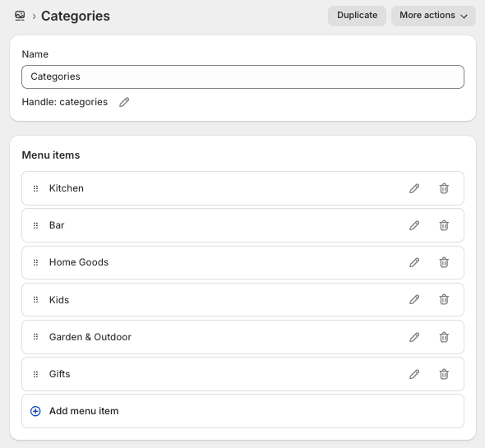Screen dimensions: 485x448
Task: Edit the Bar menu item
Action: click(x=414, y=225)
